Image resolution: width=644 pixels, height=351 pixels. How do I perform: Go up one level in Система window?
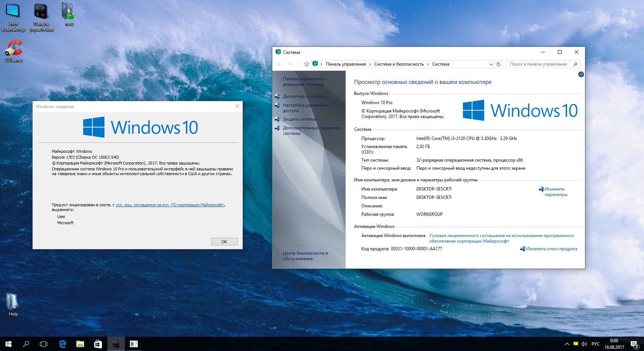point(306,64)
